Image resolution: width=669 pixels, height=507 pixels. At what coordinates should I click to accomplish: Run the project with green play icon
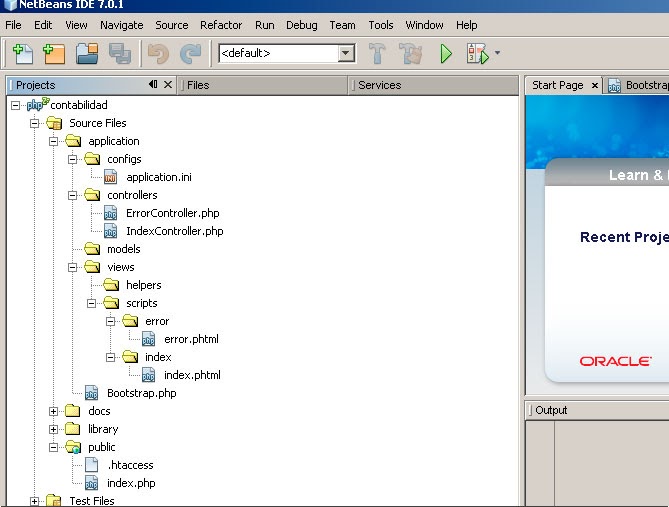tap(446, 54)
